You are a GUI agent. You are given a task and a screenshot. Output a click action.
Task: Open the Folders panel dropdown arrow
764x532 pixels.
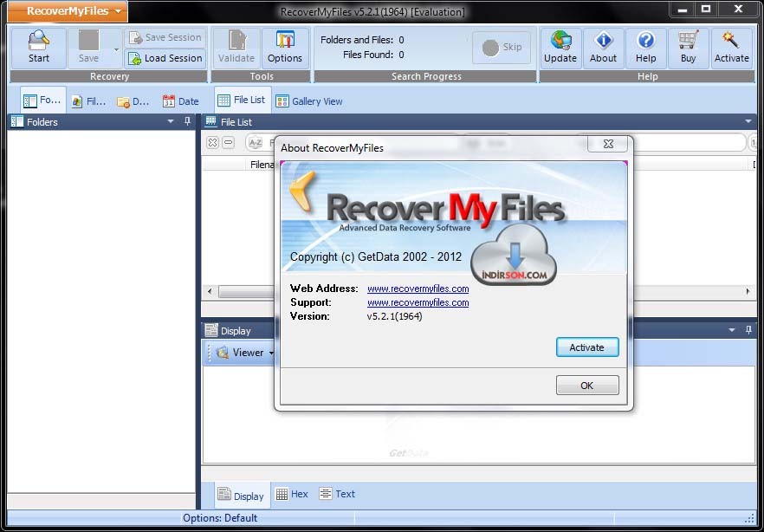pyautogui.click(x=171, y=120)
